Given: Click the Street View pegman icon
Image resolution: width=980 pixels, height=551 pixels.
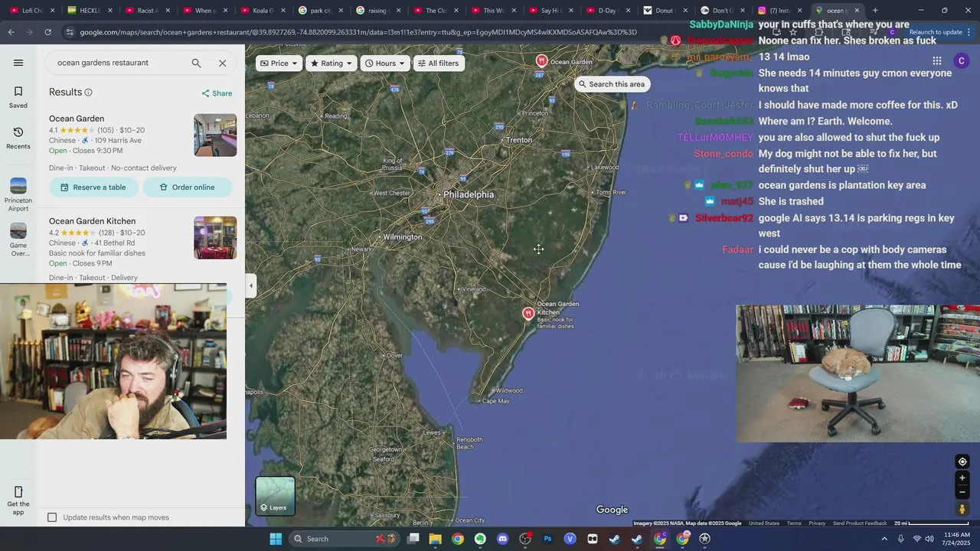Looking at the screenshot, I should 962,509.
